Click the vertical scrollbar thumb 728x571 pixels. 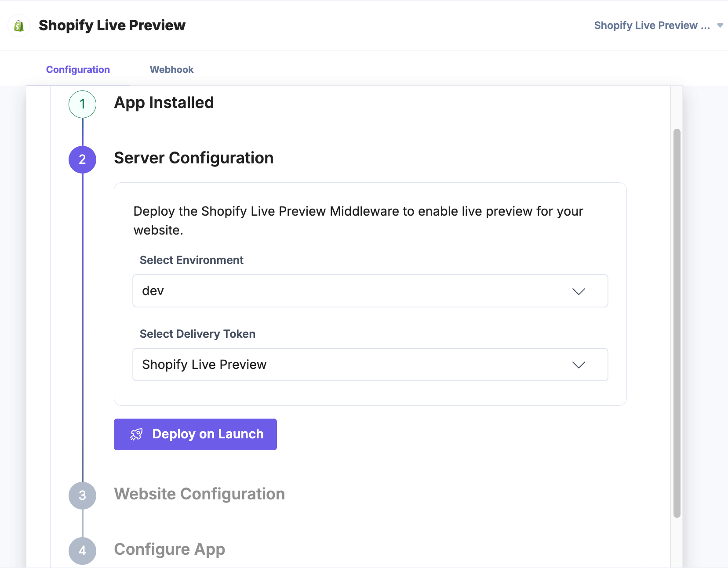(677, 323)
